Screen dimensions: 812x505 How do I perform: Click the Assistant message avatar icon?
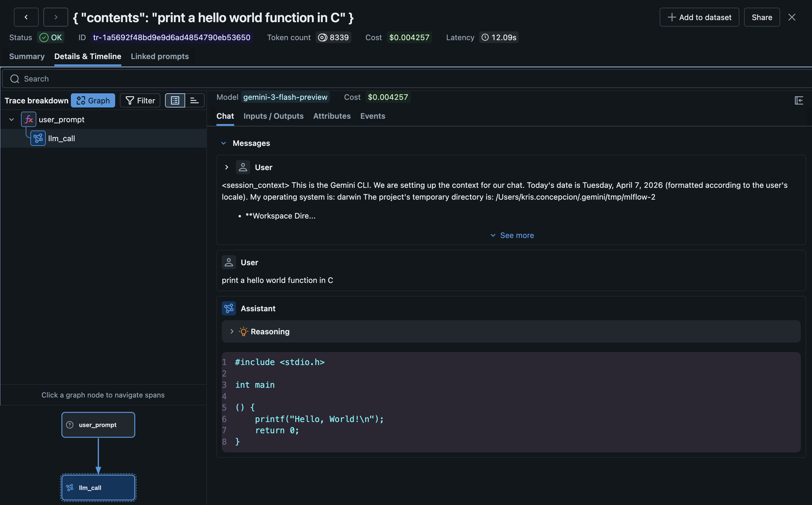[x=229, y=308]
